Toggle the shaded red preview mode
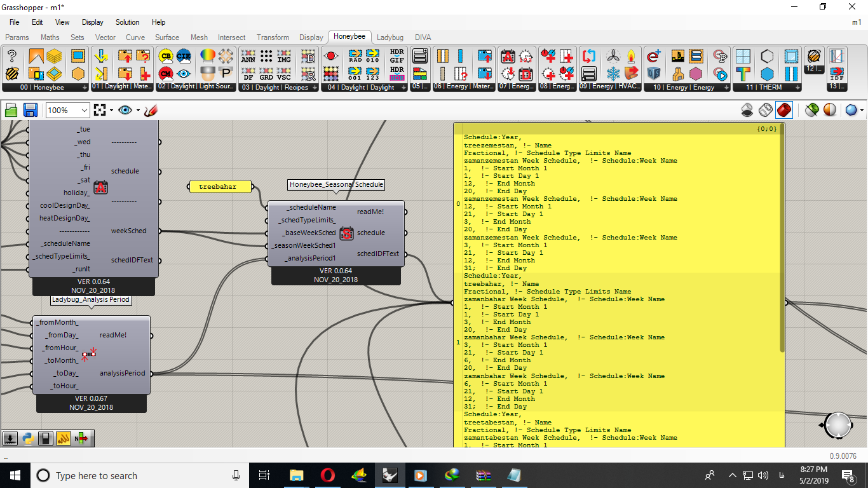The image size is (868, 488). (784, 110)
